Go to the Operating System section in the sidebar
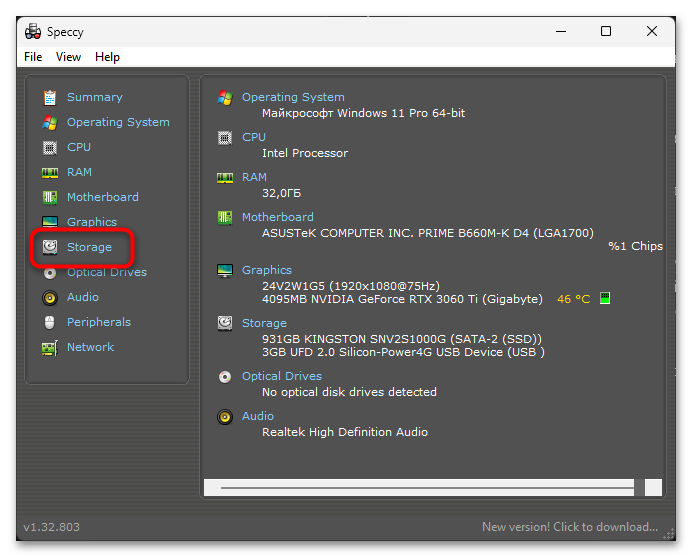This screenshot has height=557, width=692. point(118,122)
